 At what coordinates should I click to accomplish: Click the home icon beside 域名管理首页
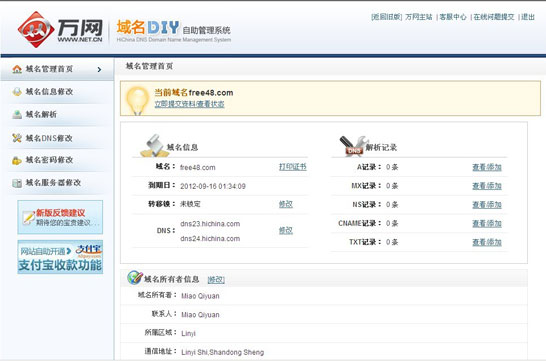pyautogui.click(x=17, y=69)
